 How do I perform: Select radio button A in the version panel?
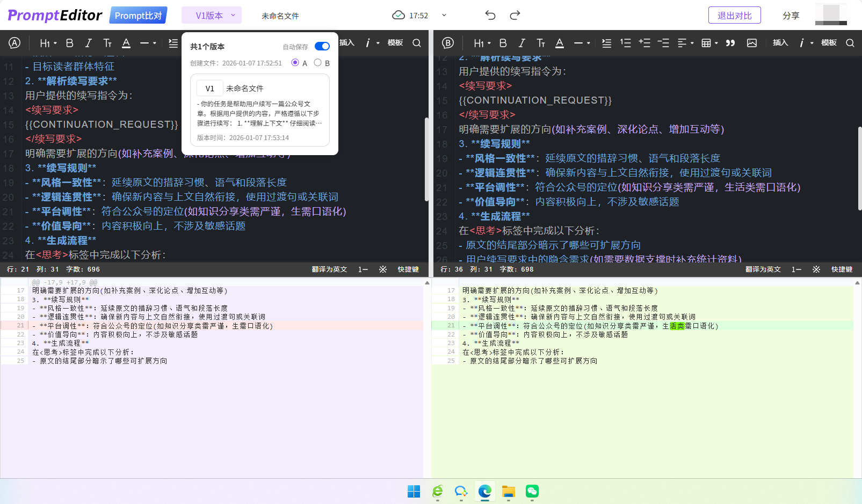pyautogui.click(x=294, y=62)
